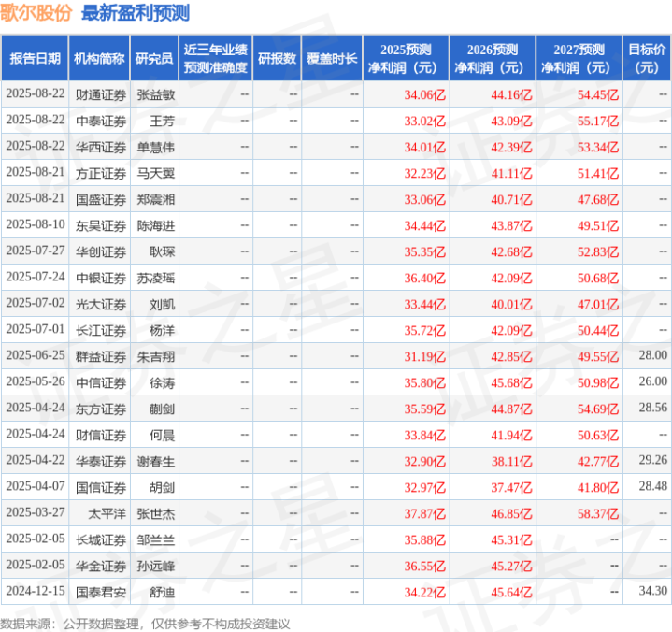The height and width of the screenshot is (632, 672).
Task: Click the 2025预测净利润 column header
Action: point(406,58)
